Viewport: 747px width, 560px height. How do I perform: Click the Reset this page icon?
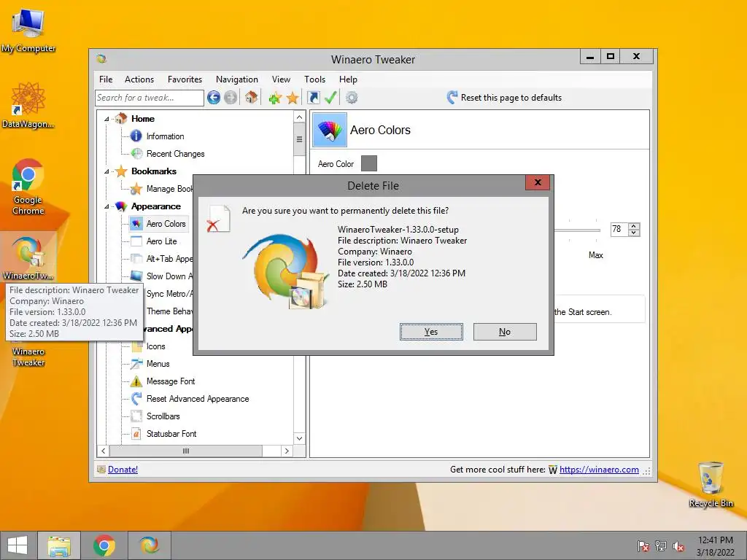(x=452, y=98)
